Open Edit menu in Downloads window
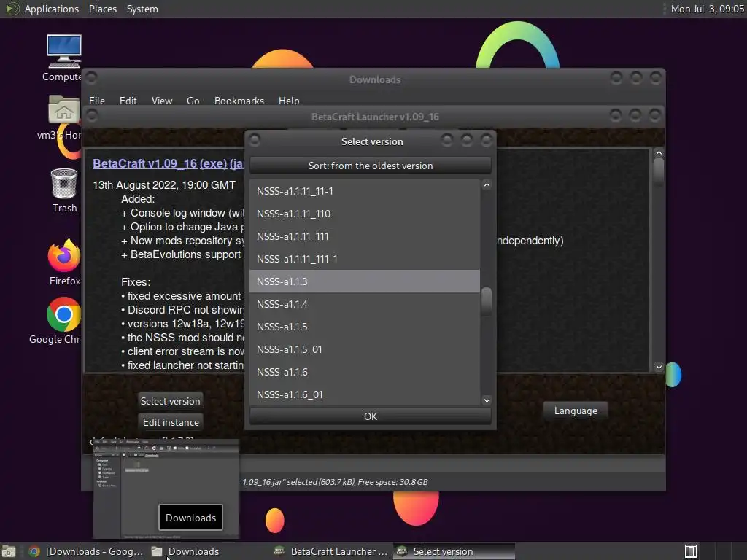Image resolution: width=747 pixels, height=560 pixels. [128, 101]
